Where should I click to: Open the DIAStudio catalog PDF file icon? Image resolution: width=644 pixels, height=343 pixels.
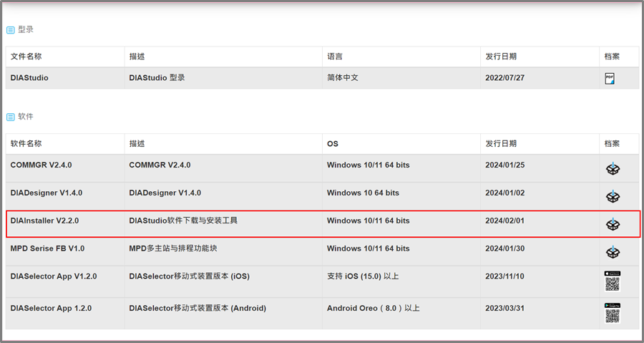pos(610,79)
